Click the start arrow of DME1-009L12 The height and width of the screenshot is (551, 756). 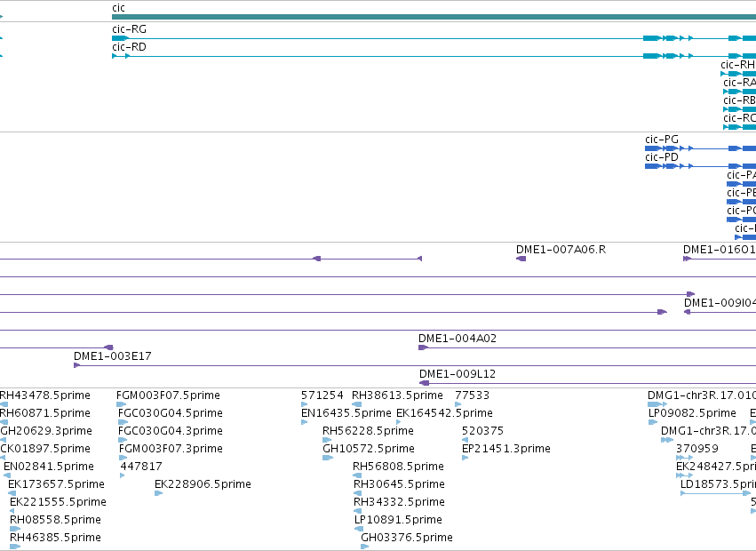[425, 383]
